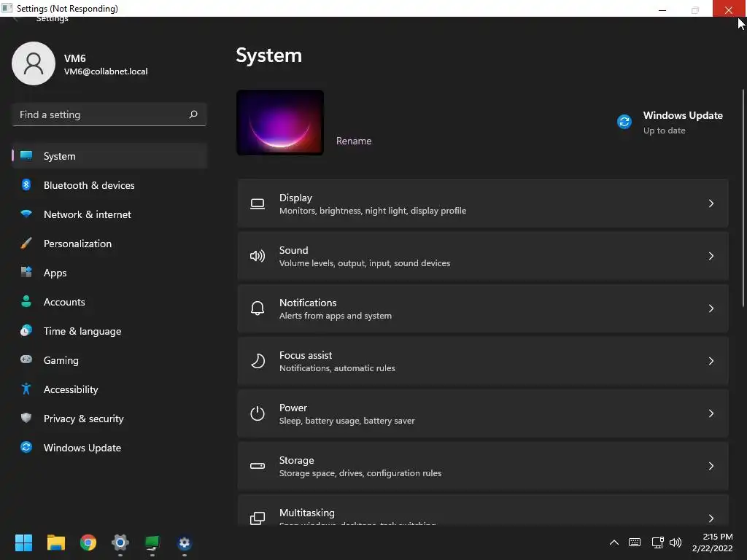Open the Multitasking settings row
The image size is (747, 560).
tap(483, 510)
